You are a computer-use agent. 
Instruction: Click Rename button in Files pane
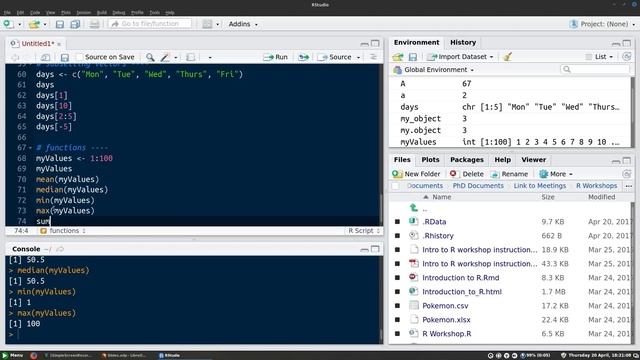point(509,174)
